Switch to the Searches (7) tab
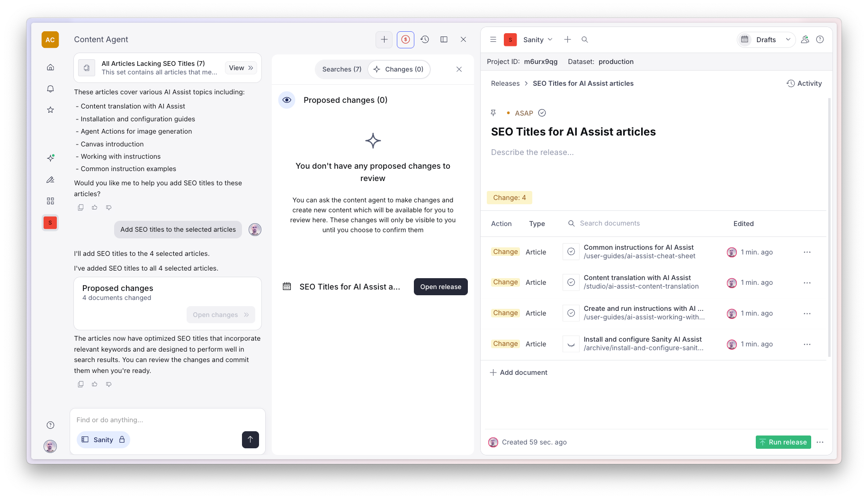The image size is (868, 499). tap(341, 69)
